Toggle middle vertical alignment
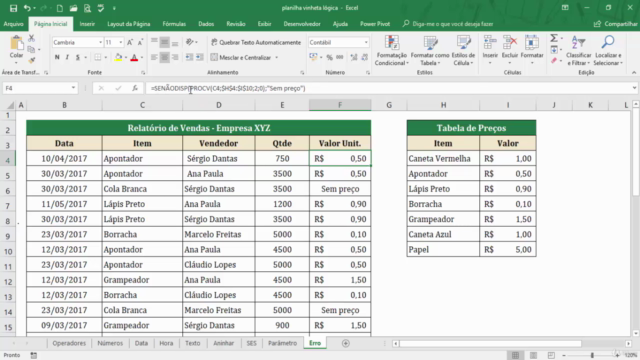The height and width of the screenshot is (360, 640). [x=164, y=42]
